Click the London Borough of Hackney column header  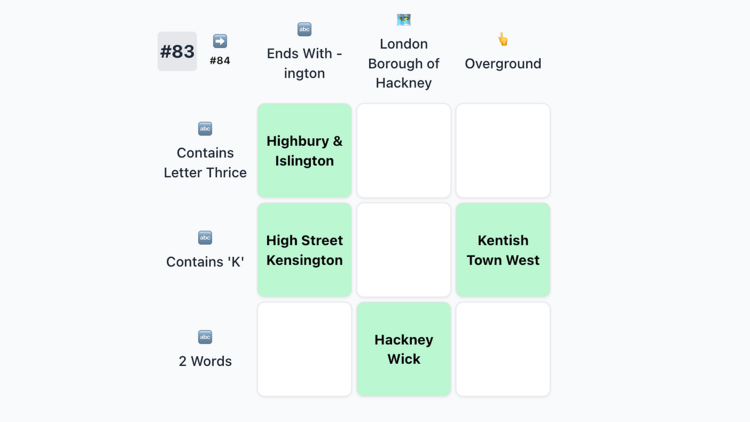(x=404, y=63)
